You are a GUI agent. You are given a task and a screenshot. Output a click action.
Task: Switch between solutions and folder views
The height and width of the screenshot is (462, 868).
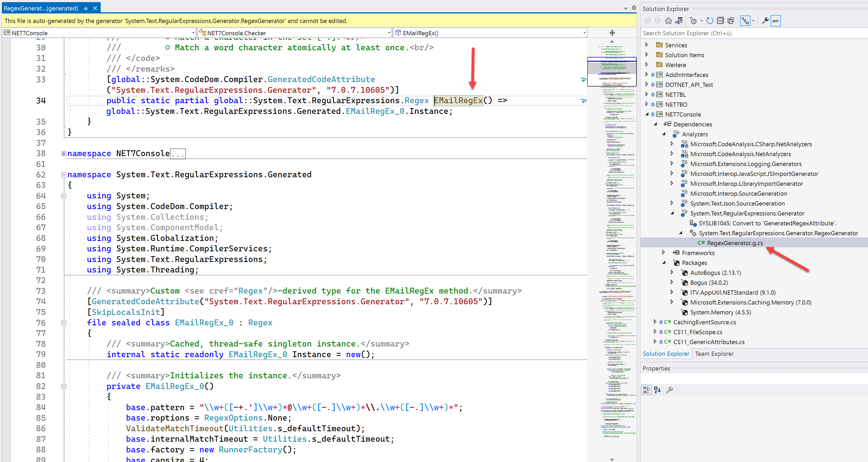[x=679, y=21]
